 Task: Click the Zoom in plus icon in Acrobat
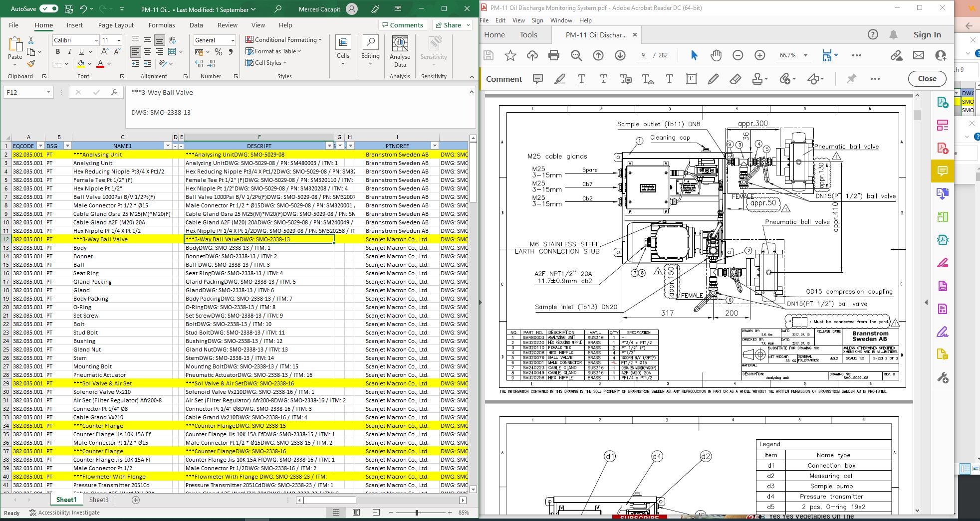coord(759,55)
